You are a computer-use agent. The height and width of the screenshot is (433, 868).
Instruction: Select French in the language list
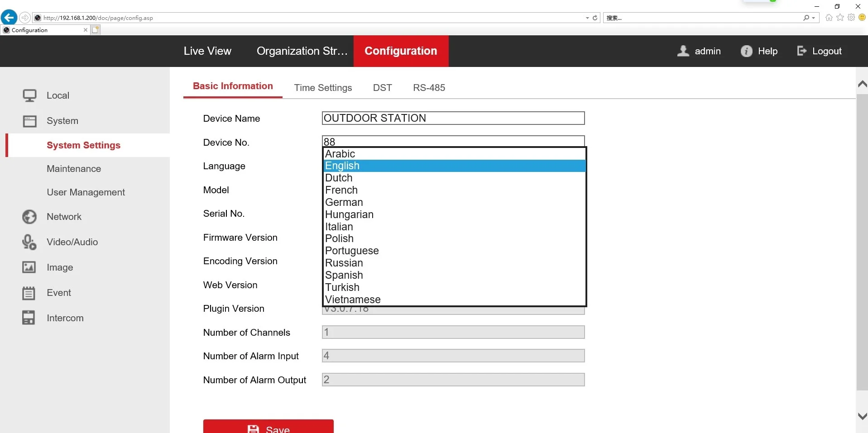pos(455,190)
